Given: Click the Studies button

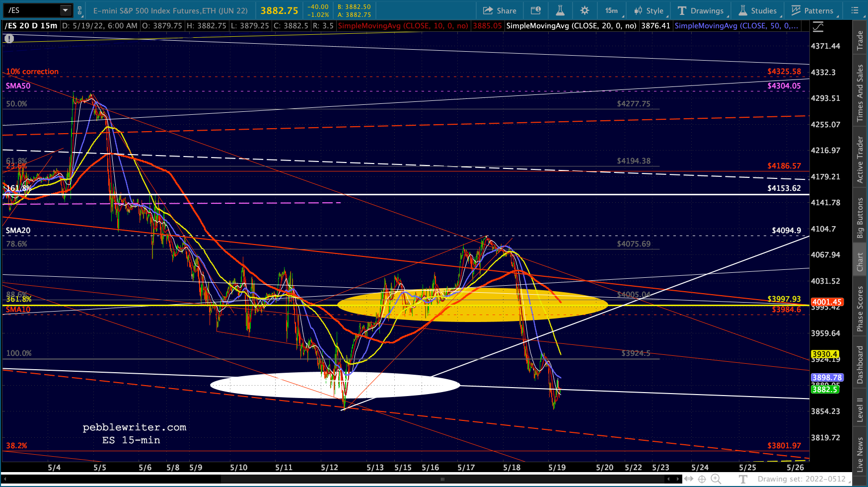Looking at the screenshot, I should [758, 10].
